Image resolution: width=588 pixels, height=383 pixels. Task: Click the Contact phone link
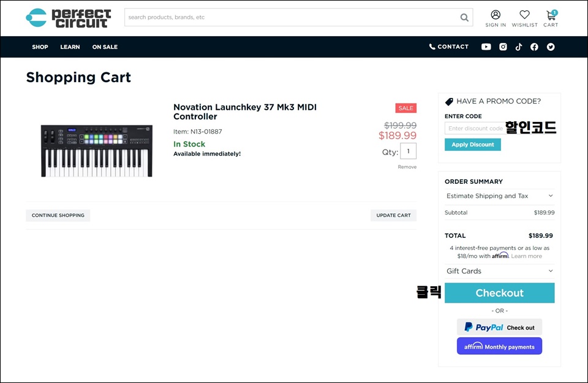449,47
